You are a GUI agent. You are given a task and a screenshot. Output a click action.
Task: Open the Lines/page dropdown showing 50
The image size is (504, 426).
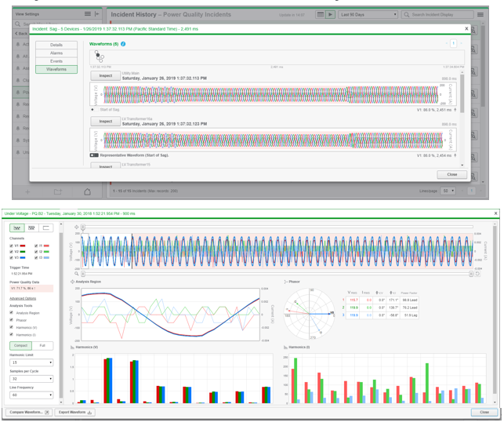448,191
